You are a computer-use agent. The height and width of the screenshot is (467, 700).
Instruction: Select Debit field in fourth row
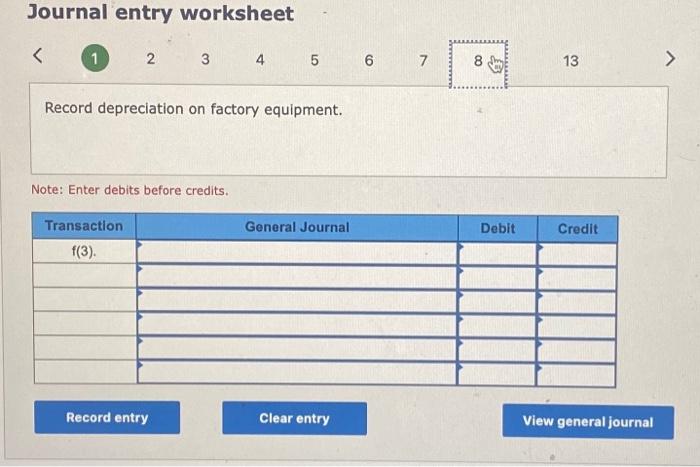click(x=497, y=326)
